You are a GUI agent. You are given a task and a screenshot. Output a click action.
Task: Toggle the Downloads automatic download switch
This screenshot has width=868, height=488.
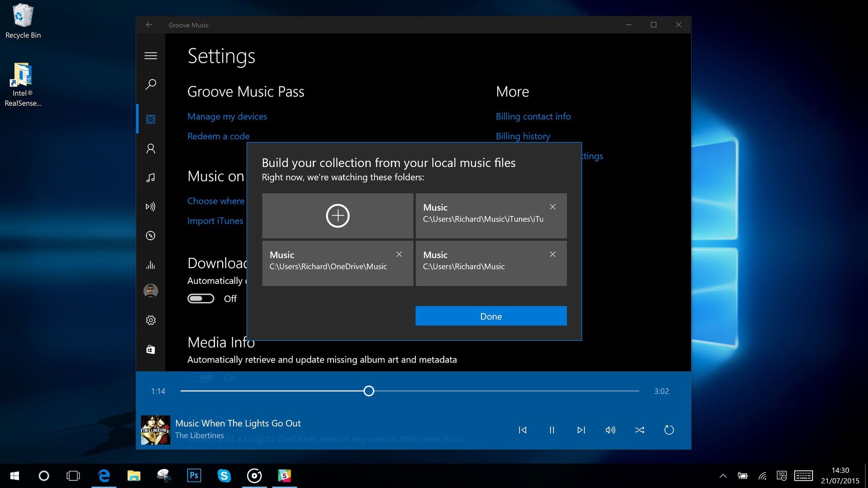click(x=201, y=298)
